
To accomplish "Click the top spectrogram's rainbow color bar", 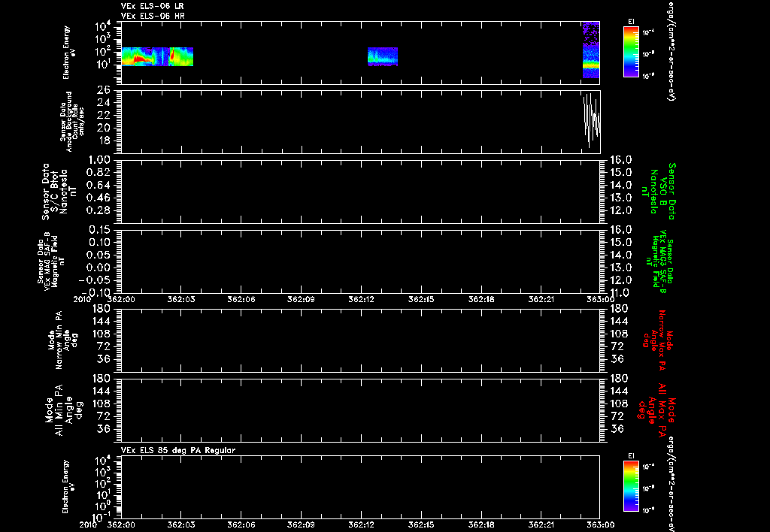I will (x=631, y=52).
